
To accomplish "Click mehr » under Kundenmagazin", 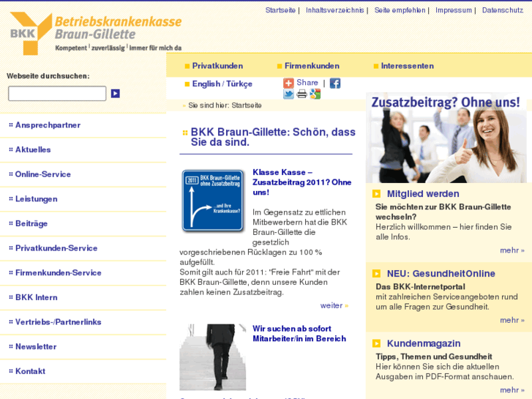I will pyautogui.click(x=512, y=389).
